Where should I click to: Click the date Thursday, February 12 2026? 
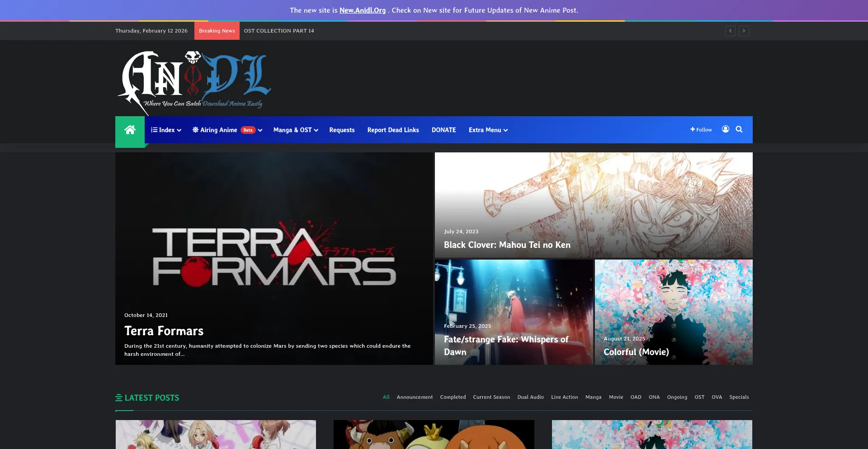[151, 31]
